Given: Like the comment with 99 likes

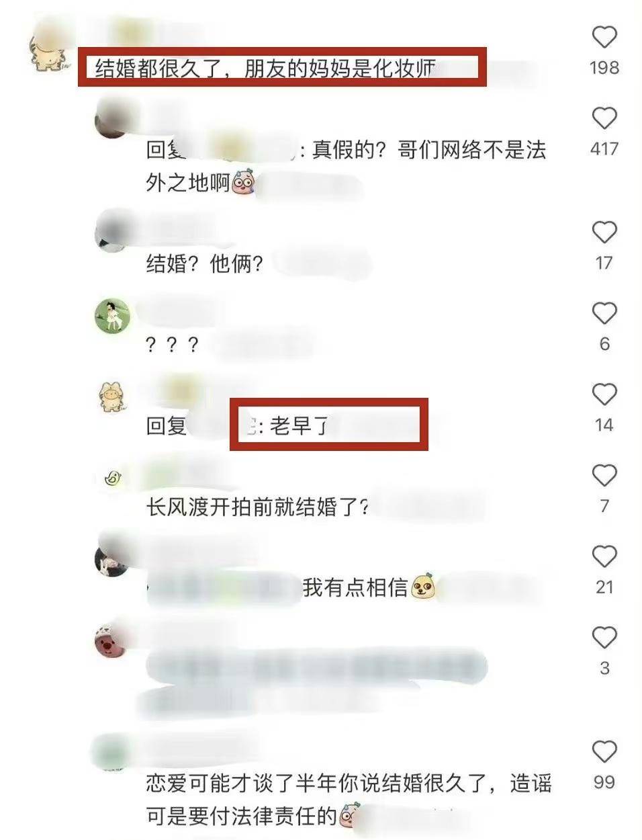Looking at the screenshot, I should coord(604,751).
